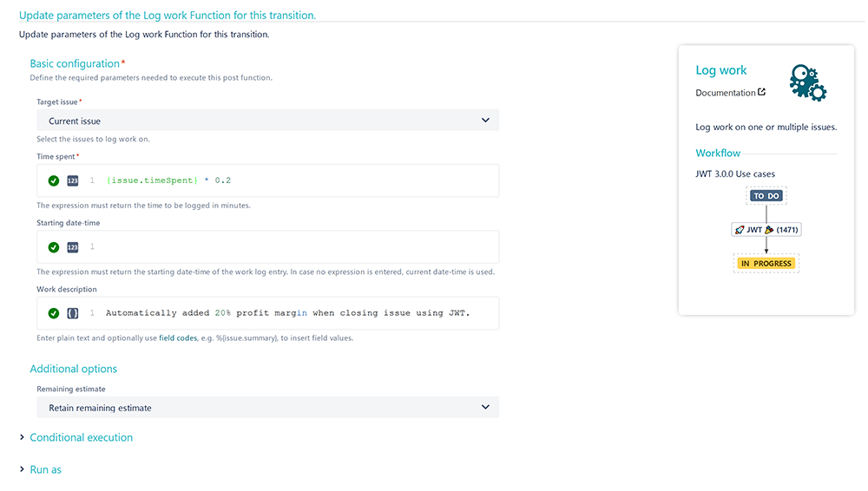Expand the Run as section

click(23, 469)
